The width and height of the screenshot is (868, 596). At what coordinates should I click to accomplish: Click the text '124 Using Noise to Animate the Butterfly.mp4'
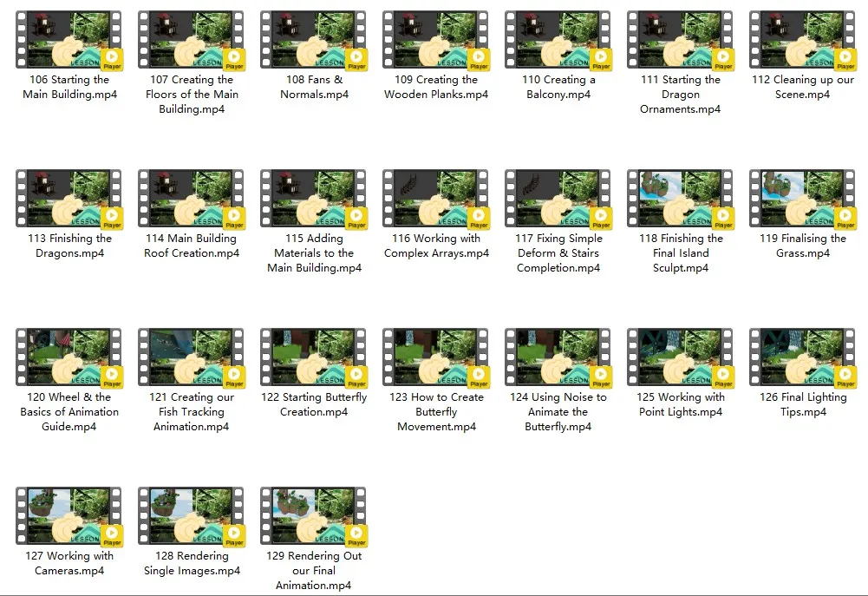[x=558, y=412]
